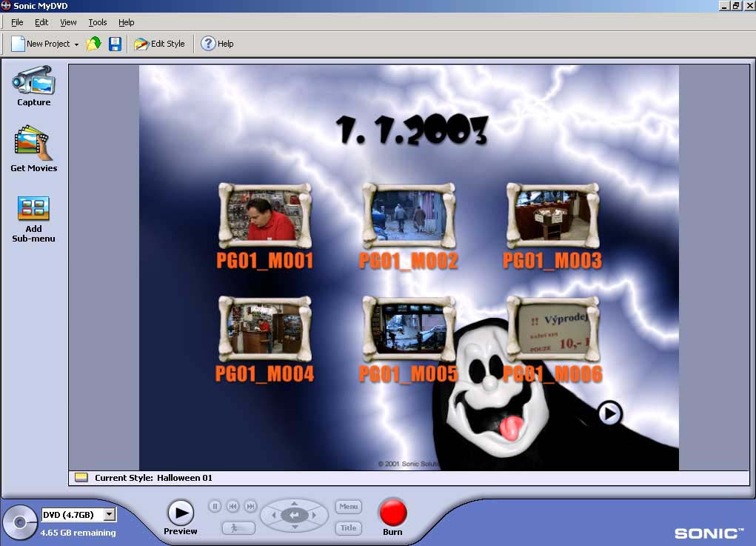Close the Sonic MyDVD window
This screenshot has height=546, width=756.
(749, 6)
